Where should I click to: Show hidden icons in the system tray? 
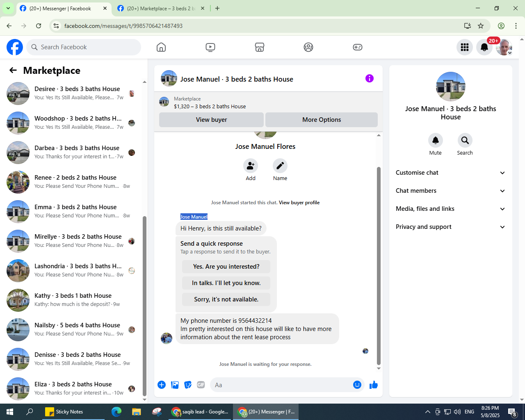tap(427, 412)
